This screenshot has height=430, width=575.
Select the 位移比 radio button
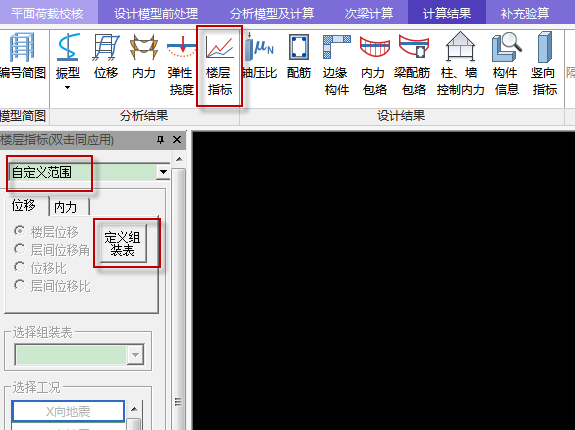40,268
